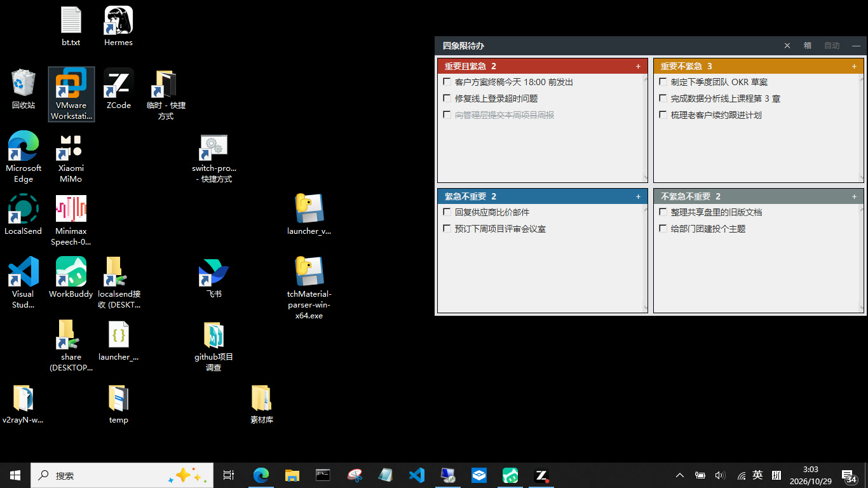
Task: Click the 自动 button in title bar
Action: pyautogui.click(x=832, y=46)
